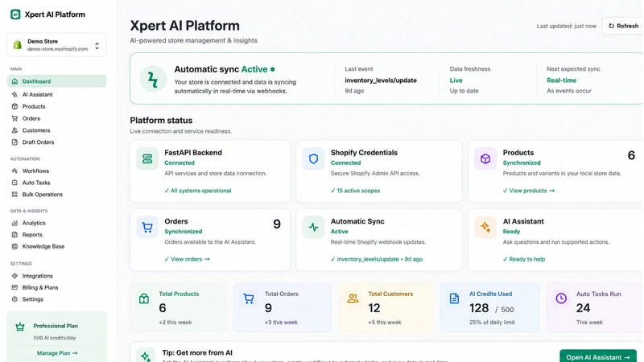Click Manage Plan link
The image size is (644, 362).
[x=57, y=353]
